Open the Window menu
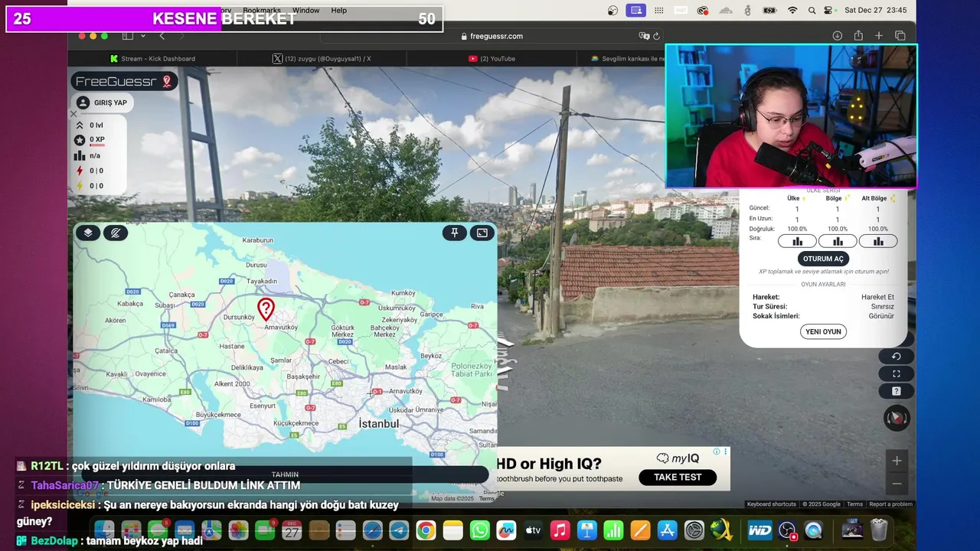980x551 pixels. click(x=305, y=11)
